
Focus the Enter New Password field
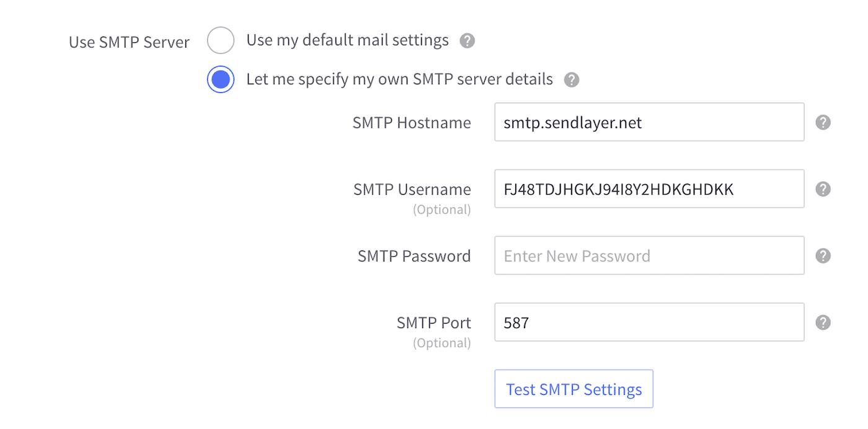point(649,255)
